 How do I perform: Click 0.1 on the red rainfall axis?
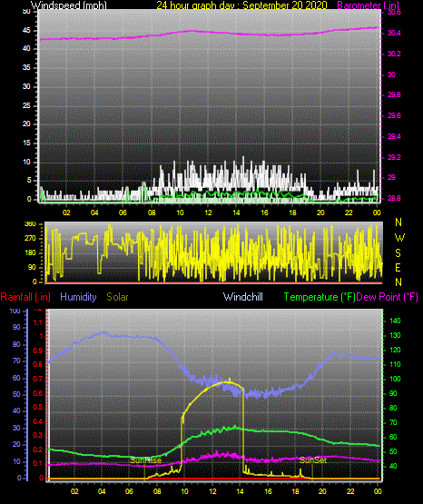tap(38, 464)
